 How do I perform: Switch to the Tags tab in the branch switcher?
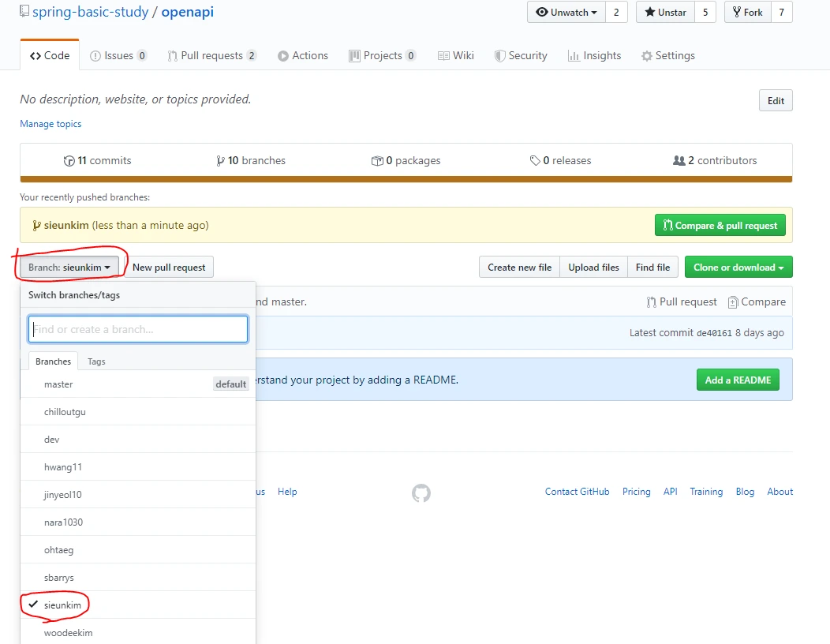pyautogui.click(x=96, y=361)
